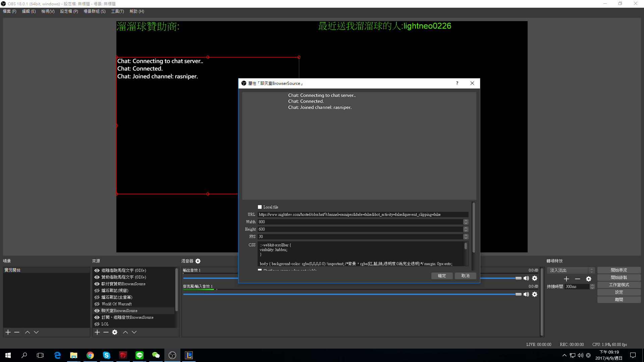Open the 淡入淡出 transition dropdown
Screen dimensions: 644x362
(x=571, y=270)
